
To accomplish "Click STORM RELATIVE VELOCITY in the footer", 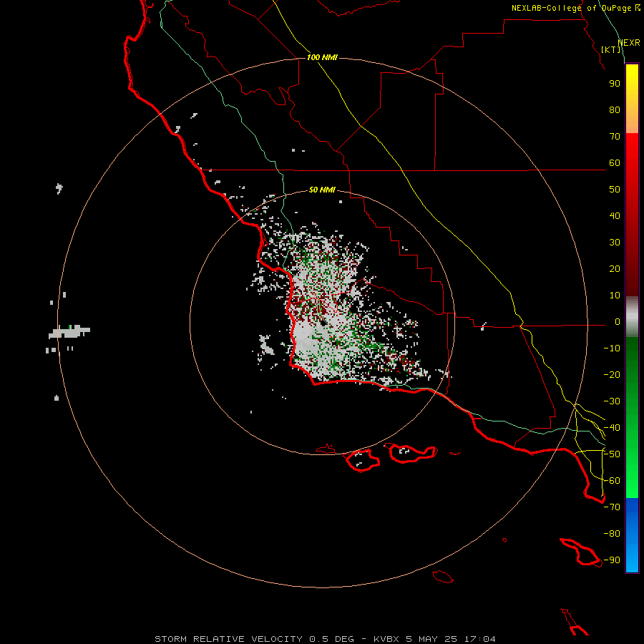I will tap(229, 639).
